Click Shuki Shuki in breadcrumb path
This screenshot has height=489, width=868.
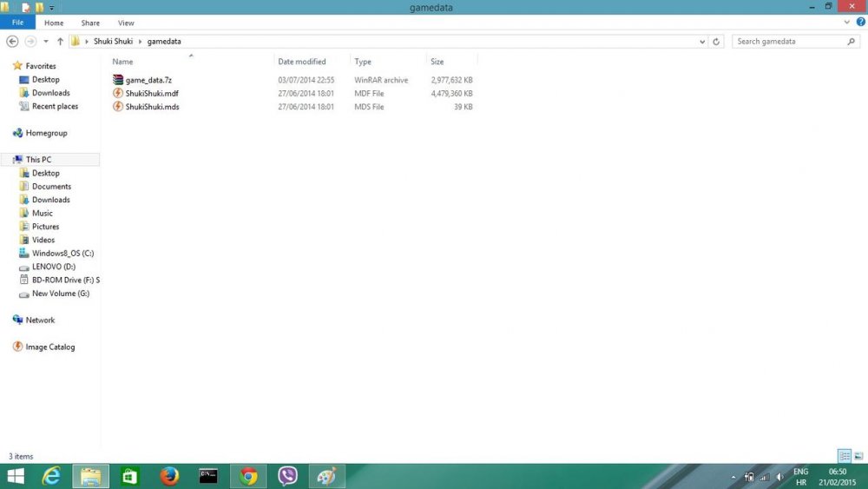(114, 41)
